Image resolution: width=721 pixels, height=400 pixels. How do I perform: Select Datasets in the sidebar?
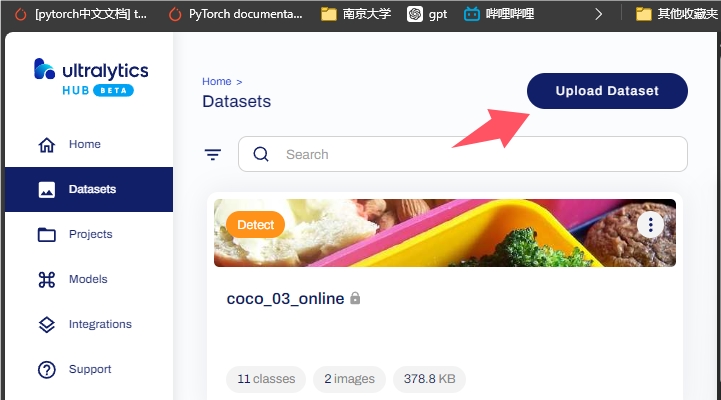coord(91,189)
